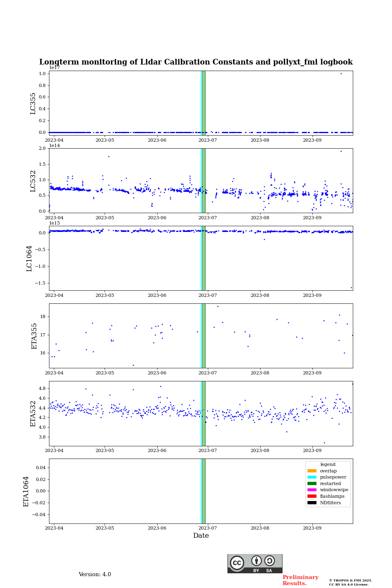Click the black NDfilters legend swatch
The image size is (392, 588).
(x=312, y=503)
